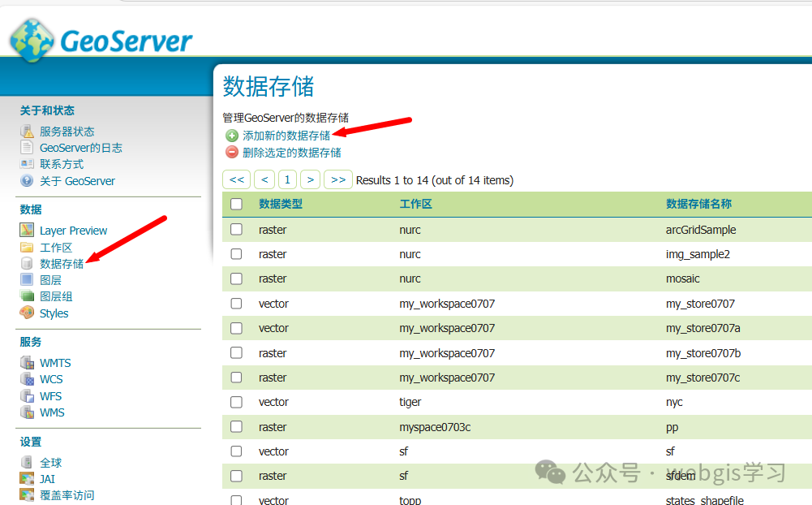Go to previous page with < control
812x505 pixels.
(x=264, y=179)
